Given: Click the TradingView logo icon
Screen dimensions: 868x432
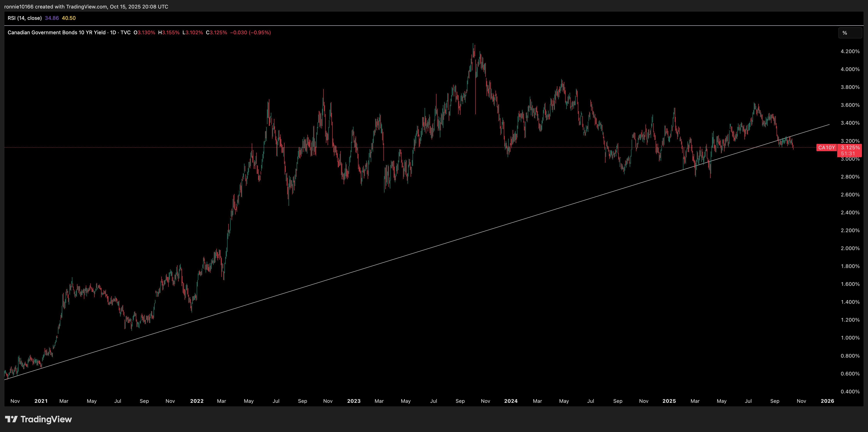Looking at the screenshot, I should click(x=12, y=419).
